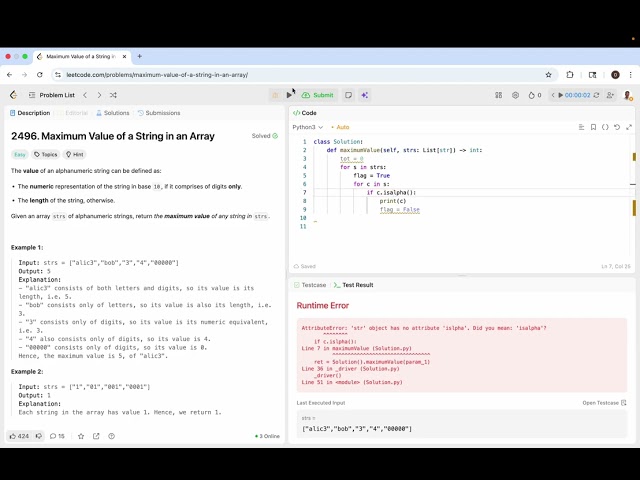Click the Open Testcase link
Image resolution: width=640 pixels, height=480 pixels.
602,402
